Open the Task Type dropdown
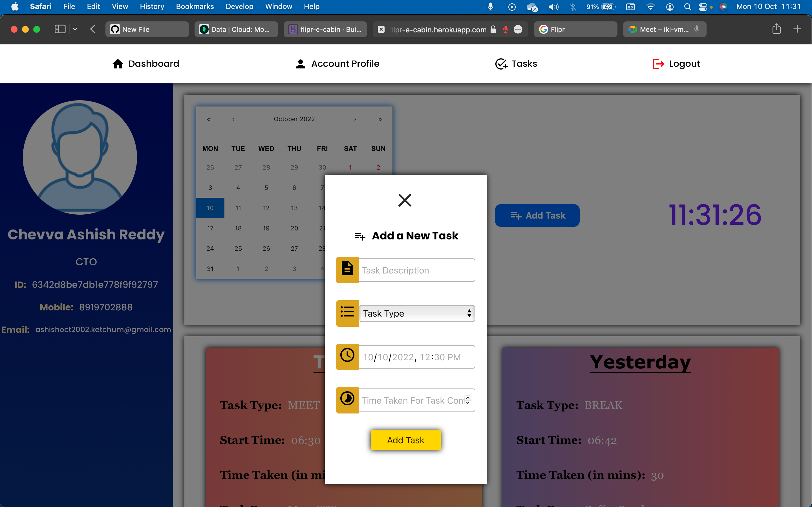 coord(417,313)
